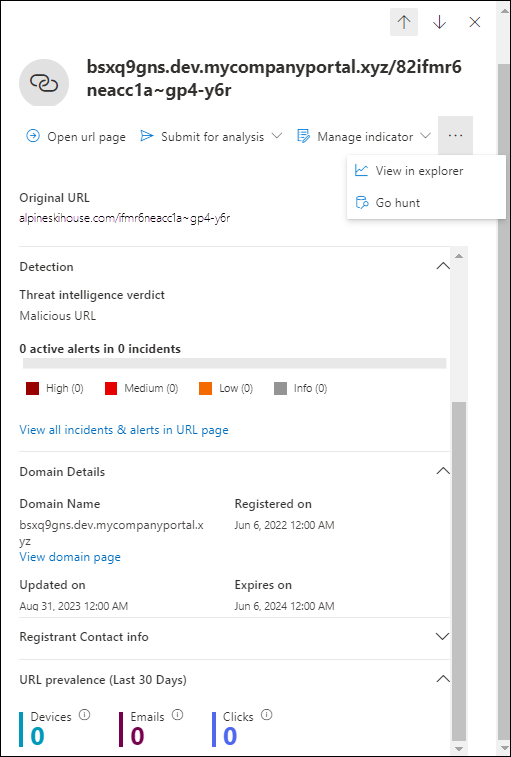Click the Open url page arrow icon
This screenshot has width=511, height=757.
[x=33, y=137]
